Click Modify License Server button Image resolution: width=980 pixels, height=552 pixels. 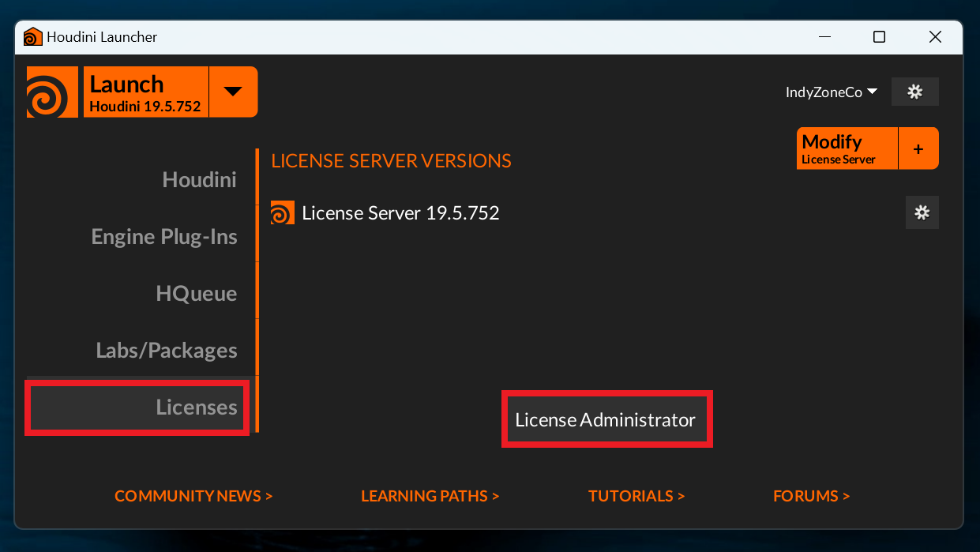[x=847, y=148]
